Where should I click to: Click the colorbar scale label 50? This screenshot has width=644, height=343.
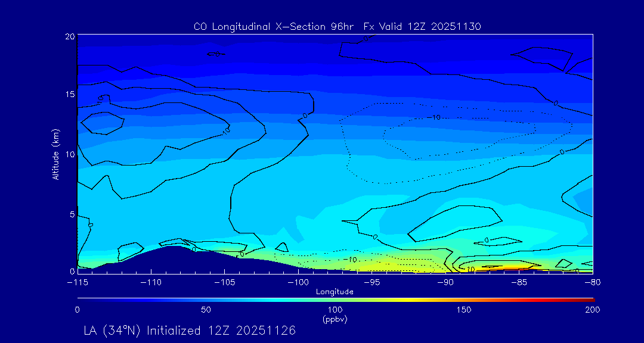[x=206, y=310]
